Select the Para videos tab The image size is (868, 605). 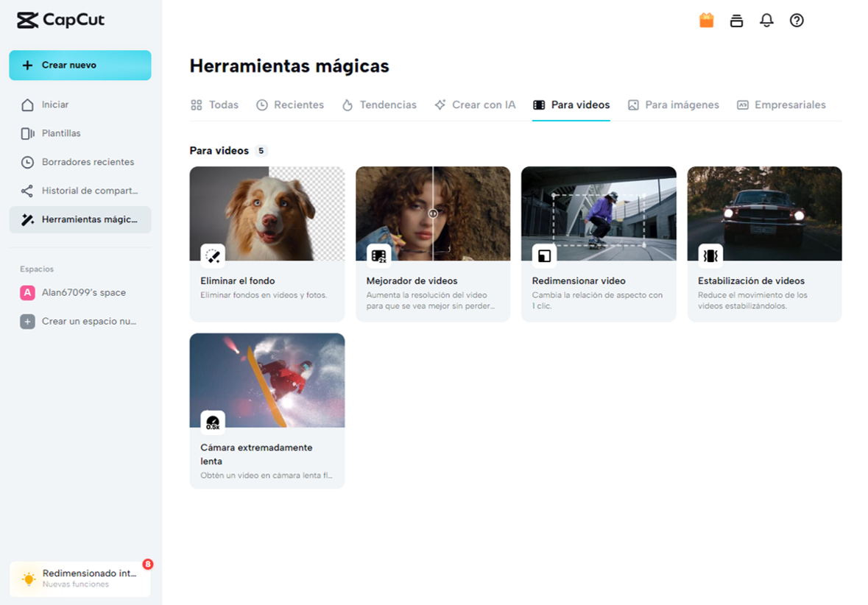(x=571, y=105)
